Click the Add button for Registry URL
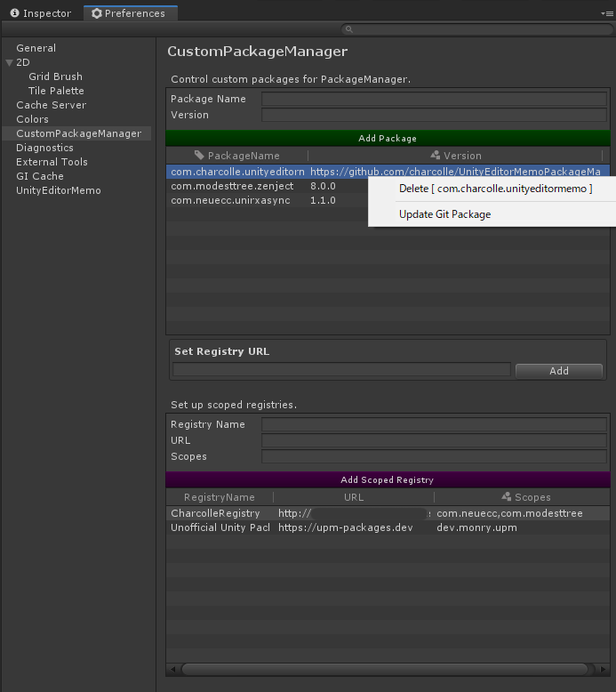Image resolution: width=616 pixels, height=692 pixels. (x=559, y=371)
